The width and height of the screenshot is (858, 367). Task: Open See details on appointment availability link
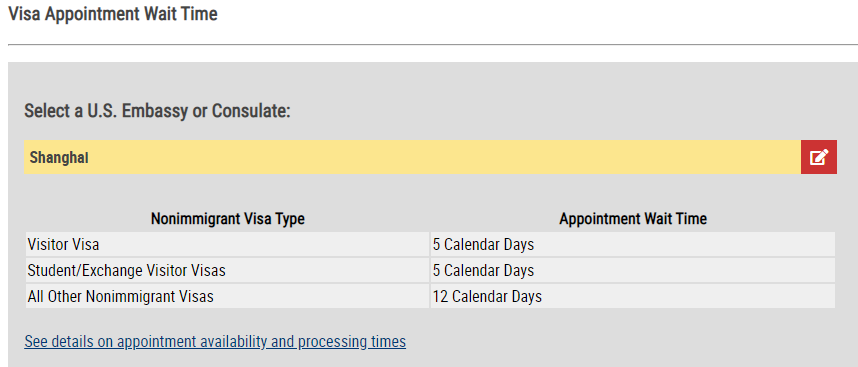[x=215, y=342]
